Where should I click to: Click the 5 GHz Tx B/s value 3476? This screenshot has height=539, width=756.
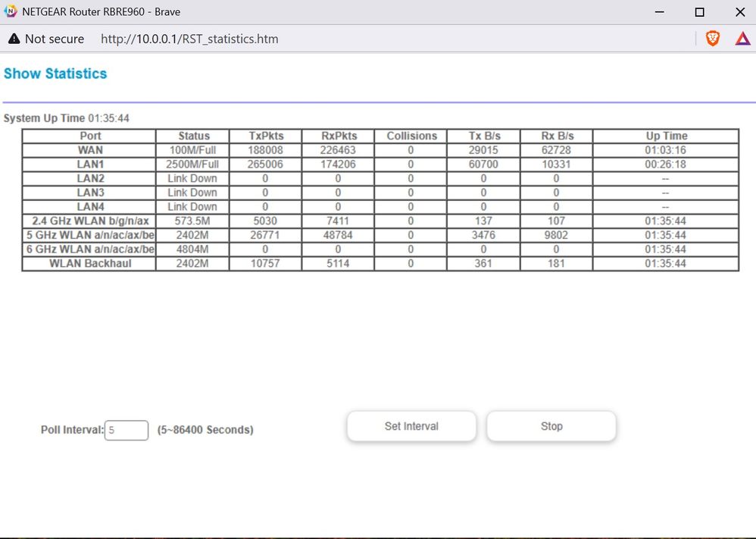pos(483,235)
